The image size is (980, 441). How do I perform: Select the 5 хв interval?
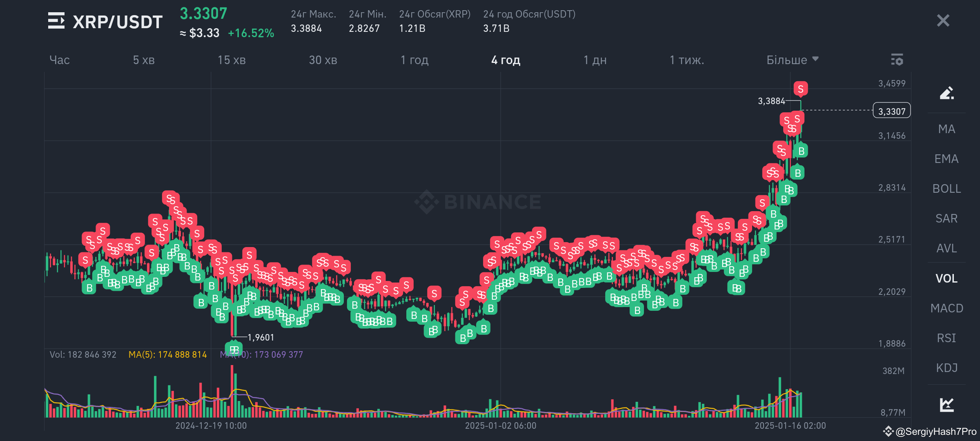point(144,60)
